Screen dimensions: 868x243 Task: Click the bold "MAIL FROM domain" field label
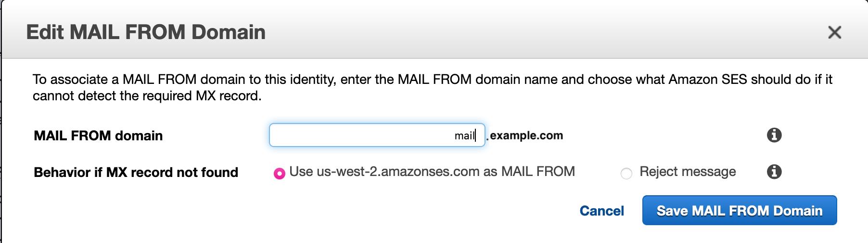click(x=98, y=135)
